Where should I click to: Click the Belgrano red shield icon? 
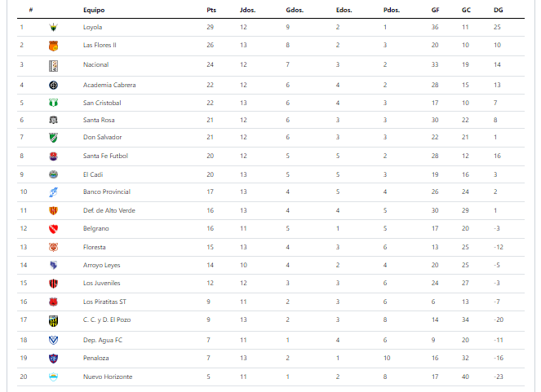point(53,229)
